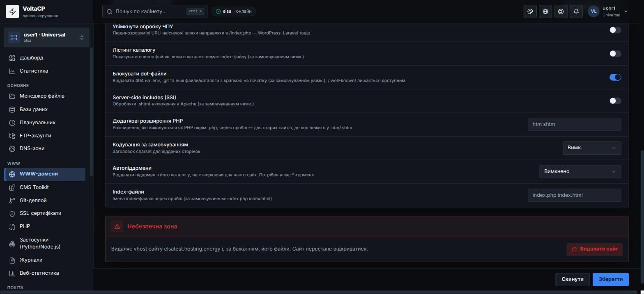Viewport: 644px width, 294px height.
Task: Click the Дашборд grid icon in sidebar
Action: (12, 58)
